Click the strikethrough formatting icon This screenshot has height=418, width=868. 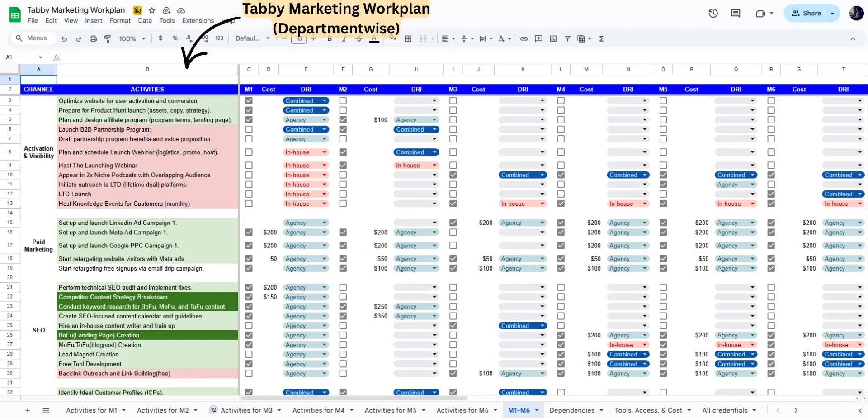(359, 38)
